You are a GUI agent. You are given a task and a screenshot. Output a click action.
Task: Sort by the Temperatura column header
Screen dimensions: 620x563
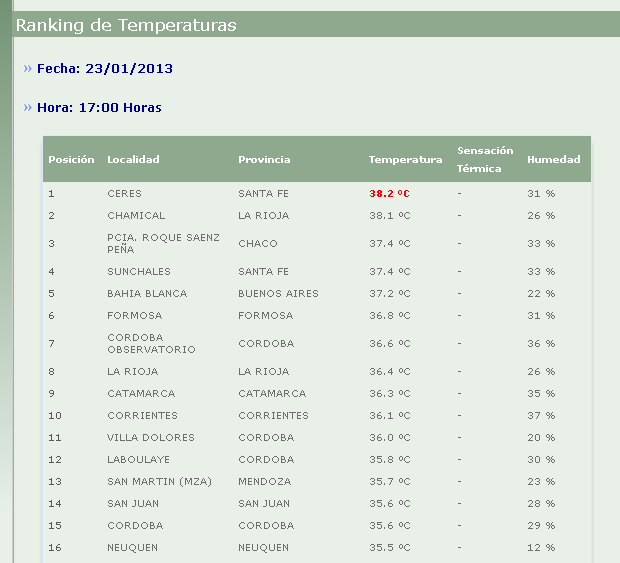405,159
